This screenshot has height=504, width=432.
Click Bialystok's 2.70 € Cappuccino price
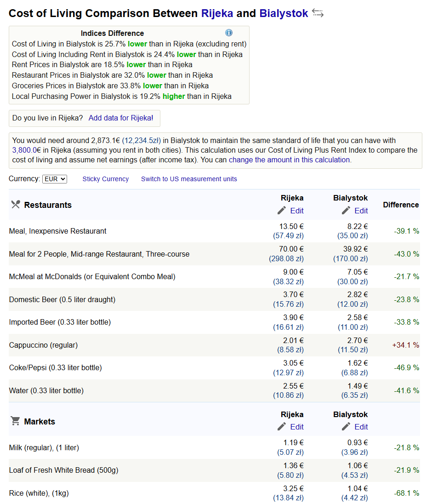tap(358, 340)
